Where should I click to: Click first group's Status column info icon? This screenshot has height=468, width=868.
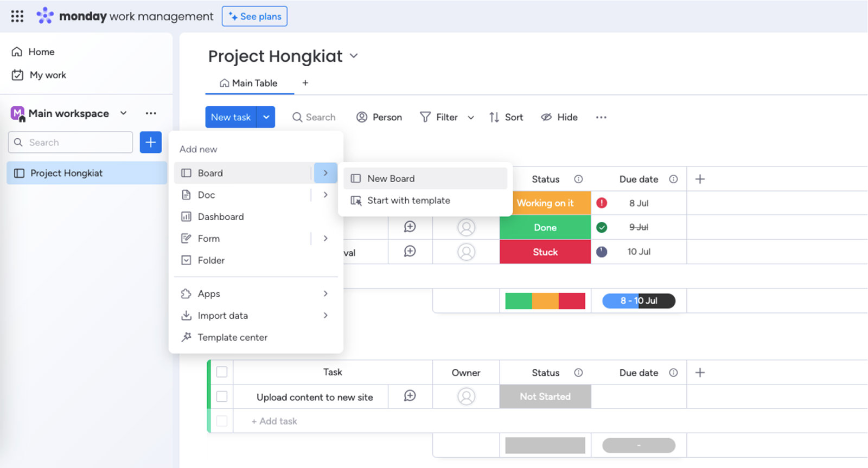click(578, 179)
